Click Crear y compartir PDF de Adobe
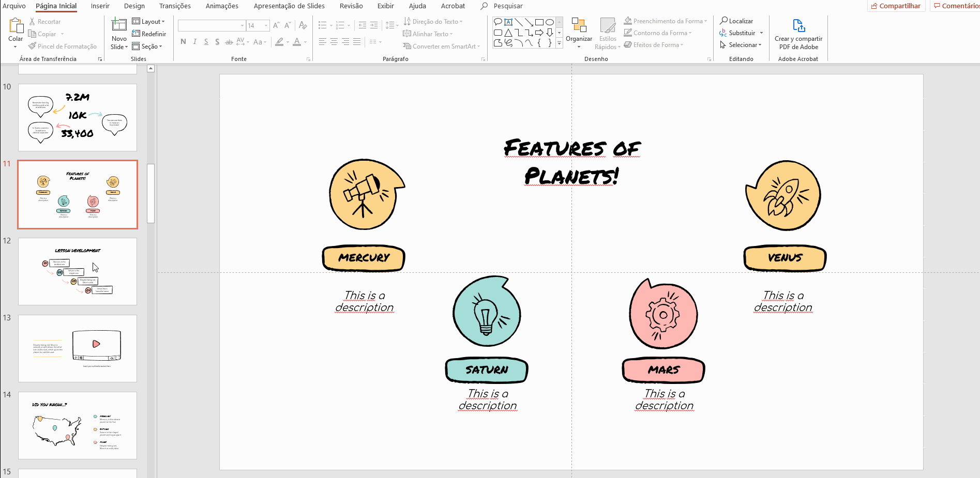The image size is (980, 478). click(798, 34)
